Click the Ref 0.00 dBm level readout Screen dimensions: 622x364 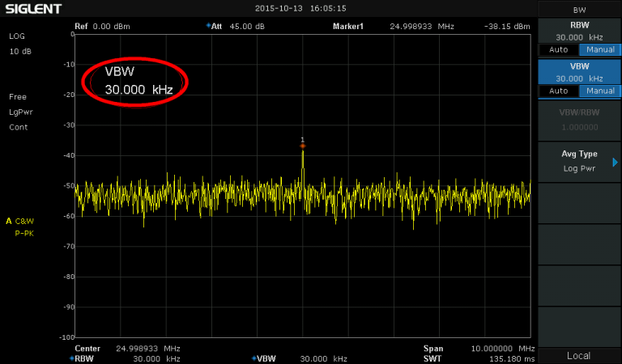point(102,26)
